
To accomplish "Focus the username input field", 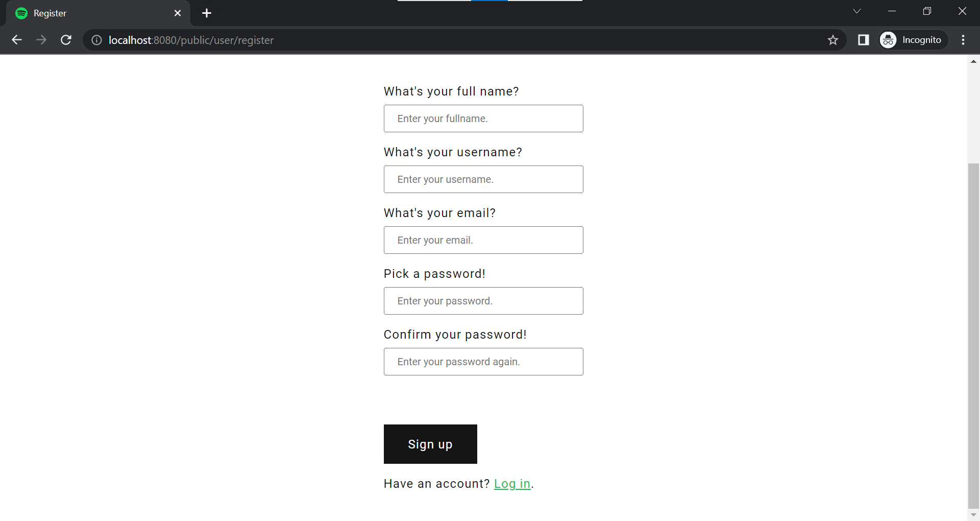I will 483,179.
